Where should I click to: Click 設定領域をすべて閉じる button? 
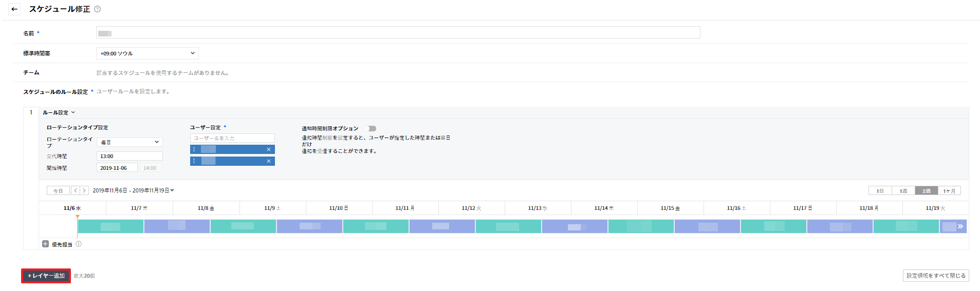pyautogui.click(x=935, y=276)
